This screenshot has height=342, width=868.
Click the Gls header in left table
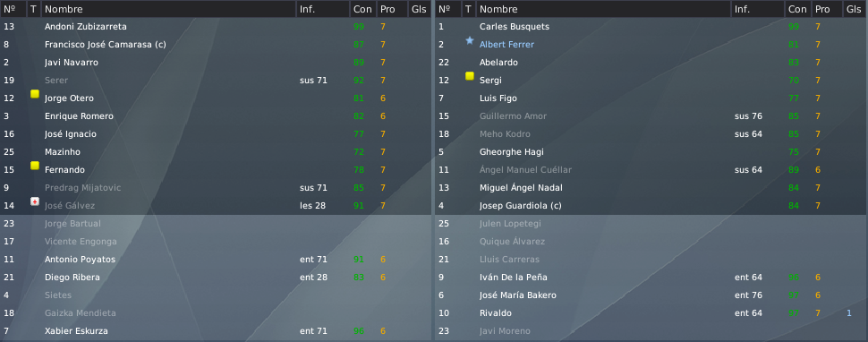pos(419,9)
